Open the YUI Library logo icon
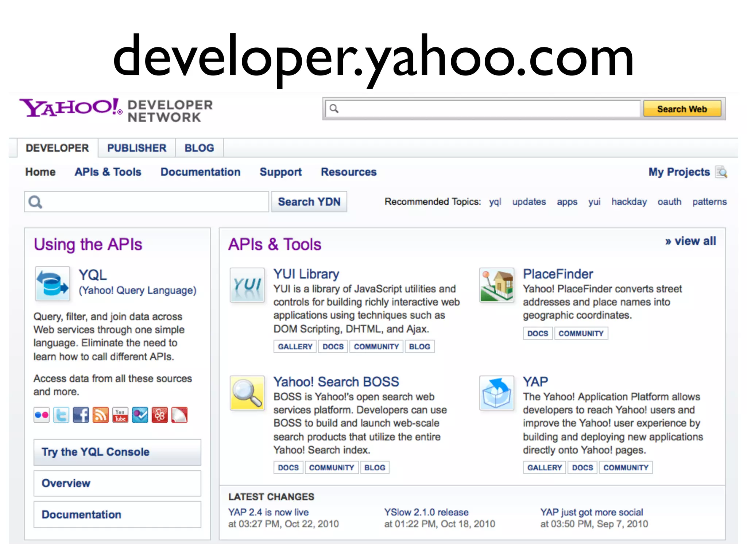747x560 pixels. coord(247,285)
